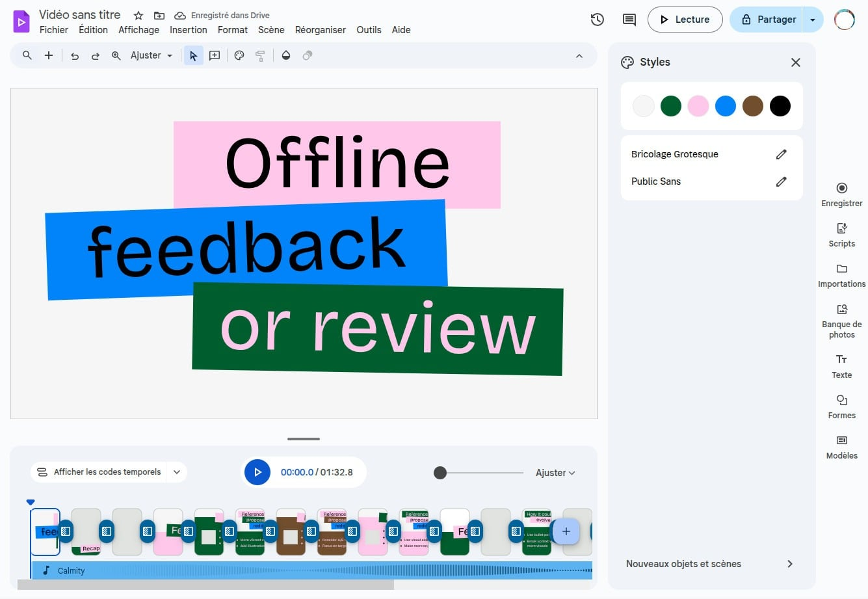
Task: Click the Lecture button
Action: (685, 20)
